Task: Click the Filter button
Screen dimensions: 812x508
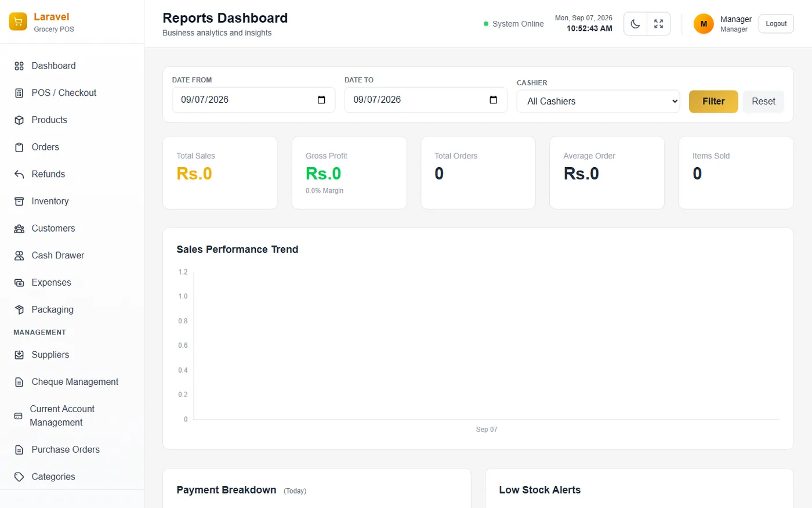Action: [x=713, y=102]
